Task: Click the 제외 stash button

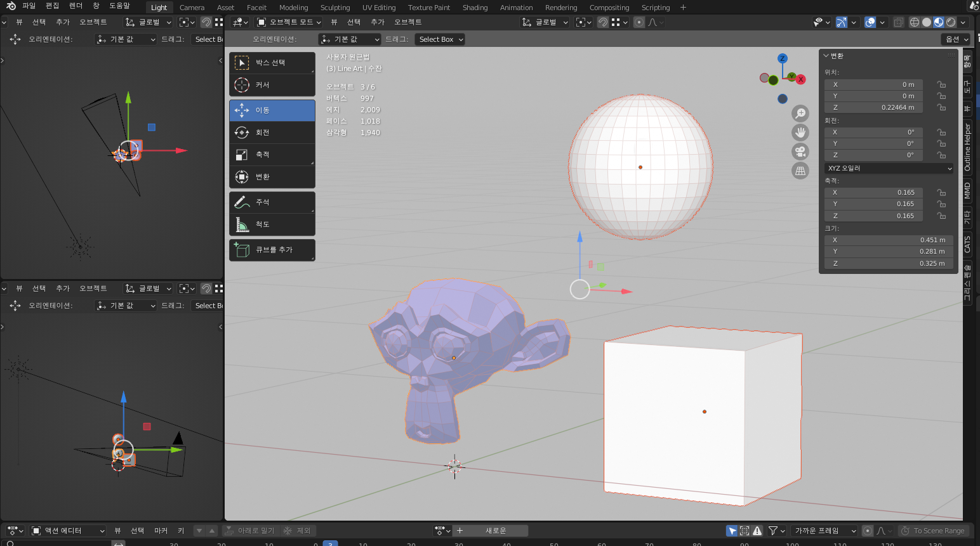Action: pos(297,531)
